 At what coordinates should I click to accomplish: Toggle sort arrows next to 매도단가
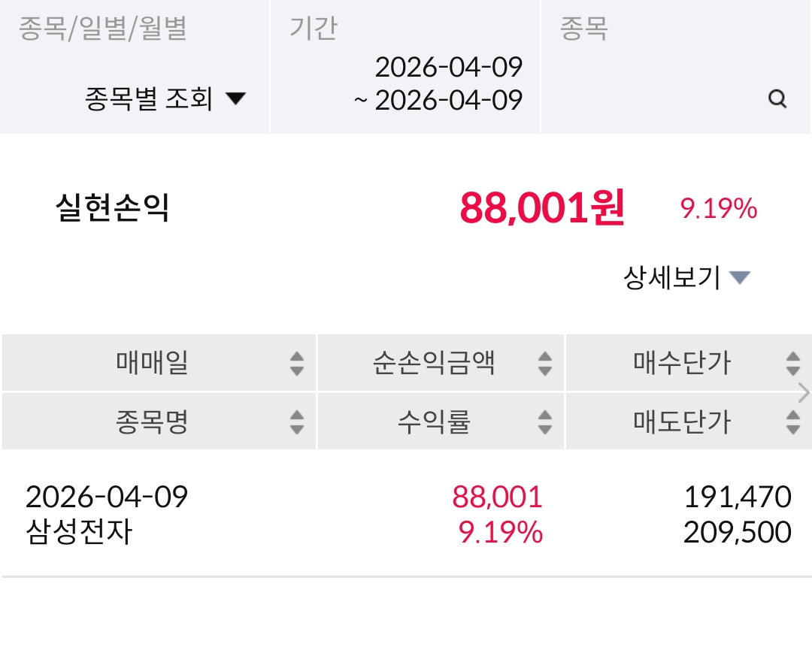coord(792,422)
